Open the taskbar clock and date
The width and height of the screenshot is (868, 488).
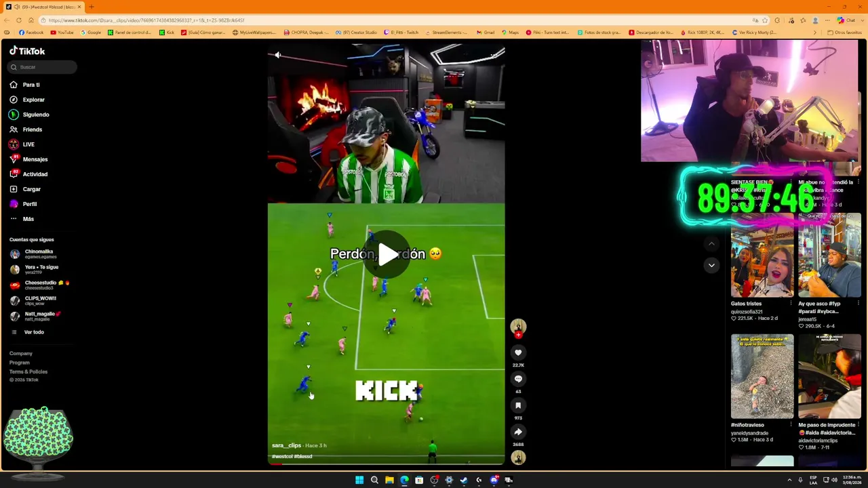click(x=852, y=480)
